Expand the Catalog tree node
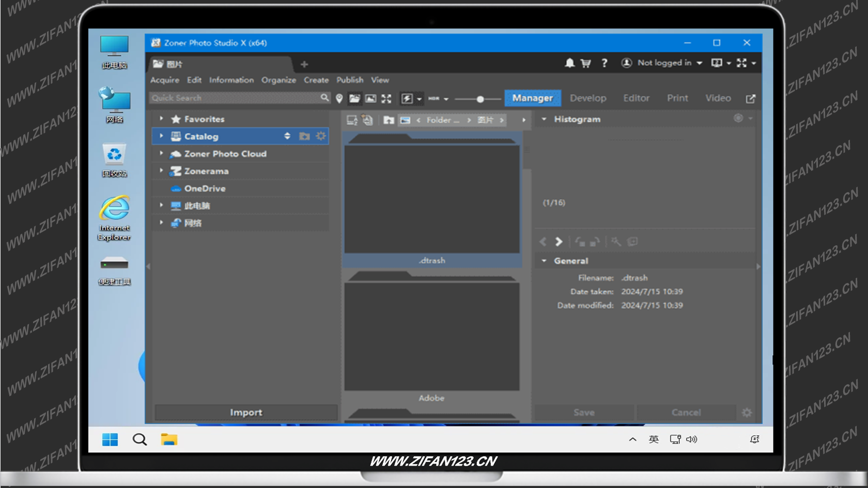This screenshot has height=488, width=868. [161, 136]
